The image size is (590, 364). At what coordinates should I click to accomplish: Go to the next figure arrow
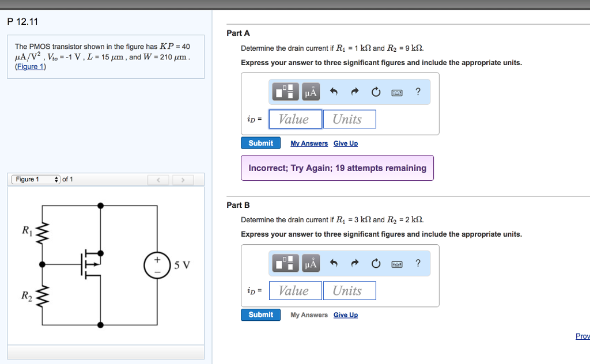pos(183,180)
